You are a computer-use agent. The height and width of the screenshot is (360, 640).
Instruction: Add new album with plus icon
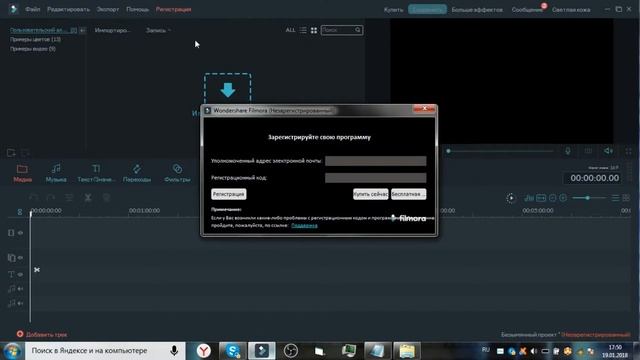coord(82,30)
